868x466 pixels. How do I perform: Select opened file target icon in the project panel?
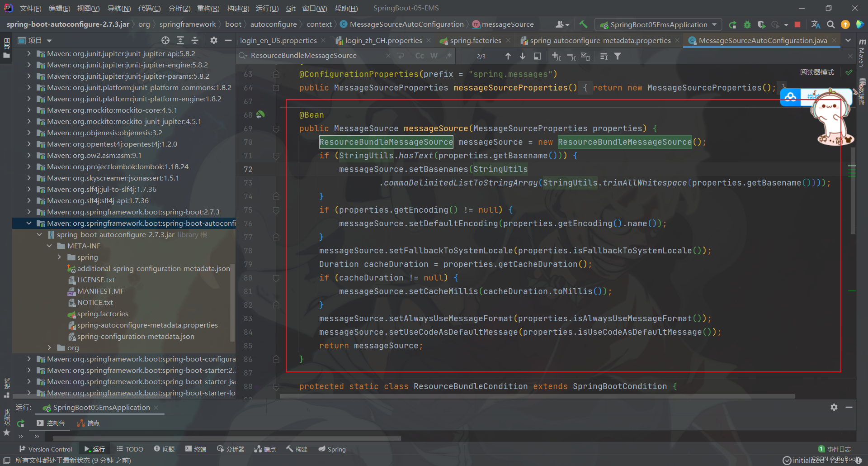165,40
